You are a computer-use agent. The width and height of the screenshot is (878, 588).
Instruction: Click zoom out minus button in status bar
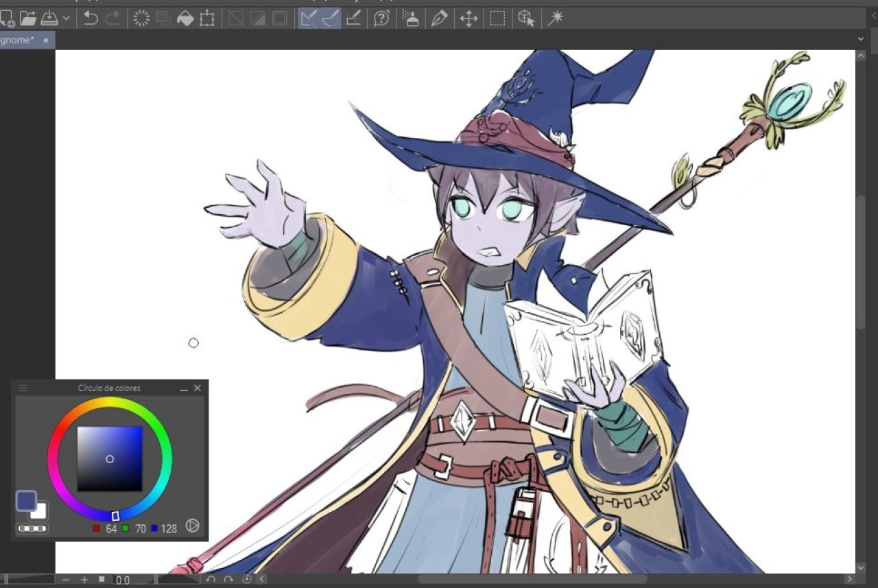click(x=67, y=580)
